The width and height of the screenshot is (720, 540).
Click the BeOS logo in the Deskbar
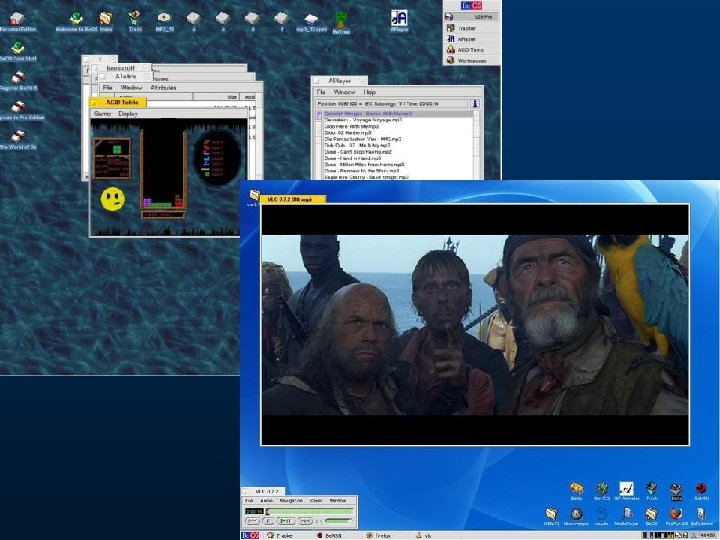[x=472, y=6]
